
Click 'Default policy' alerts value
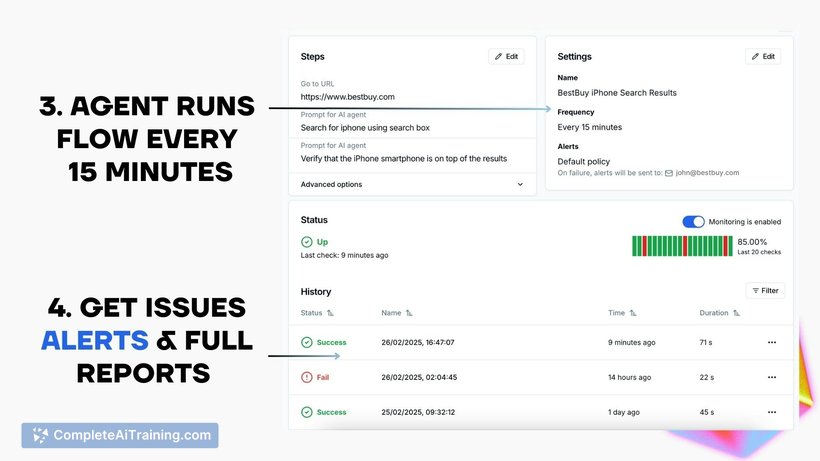tap(584, 162)
